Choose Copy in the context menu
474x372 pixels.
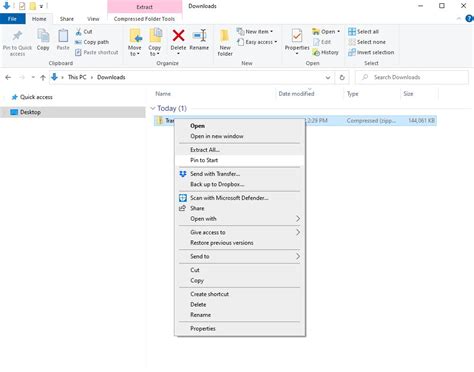point(239,280)
